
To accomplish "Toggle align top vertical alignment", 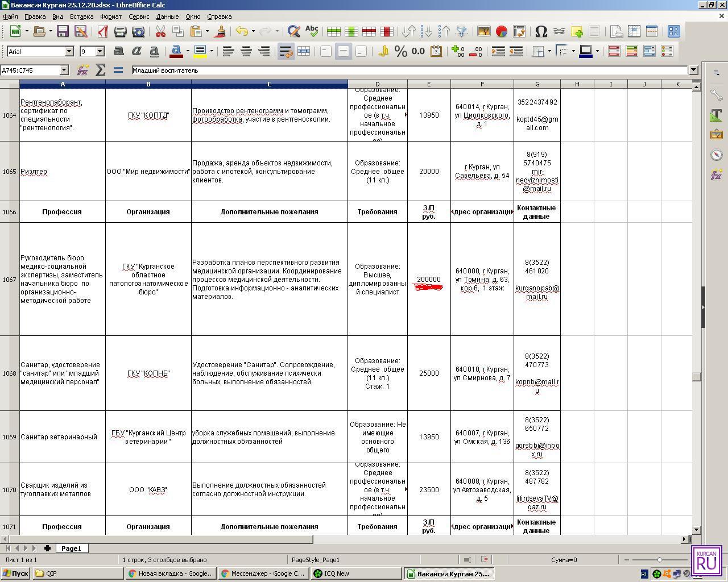I will click(326, 51).
